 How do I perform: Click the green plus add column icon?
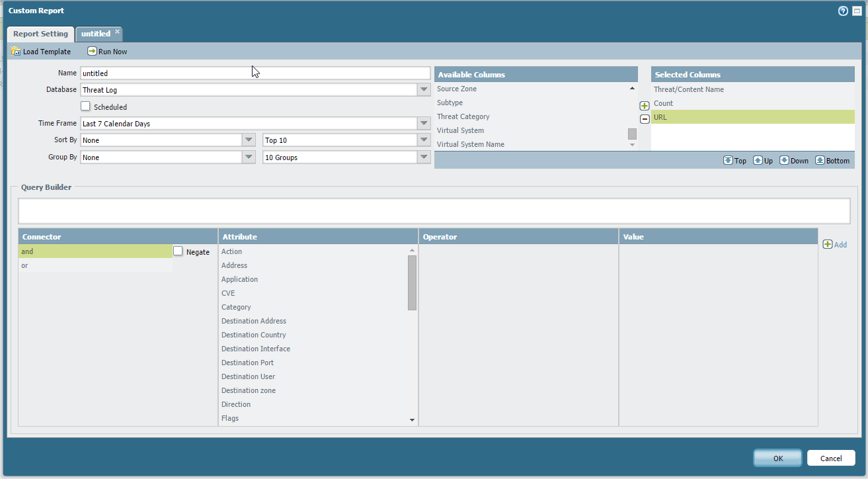tap(645, 106)
